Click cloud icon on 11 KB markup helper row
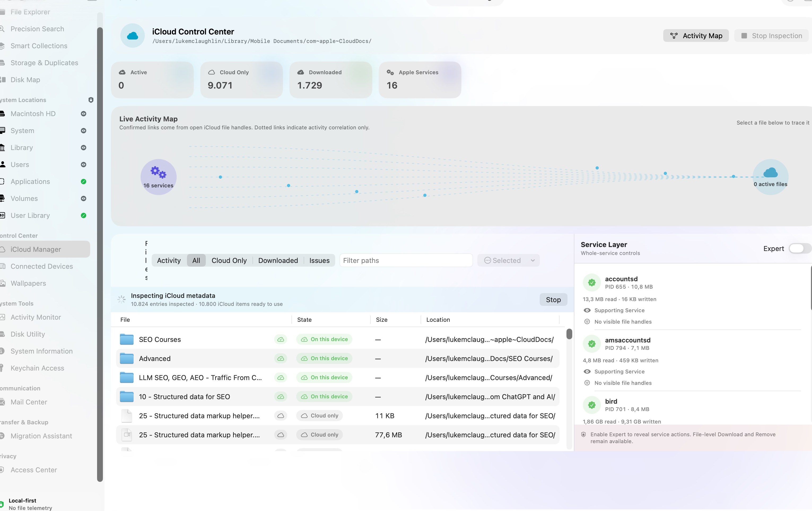This screenshot has width=812, height=511. (x=281, y=416)
